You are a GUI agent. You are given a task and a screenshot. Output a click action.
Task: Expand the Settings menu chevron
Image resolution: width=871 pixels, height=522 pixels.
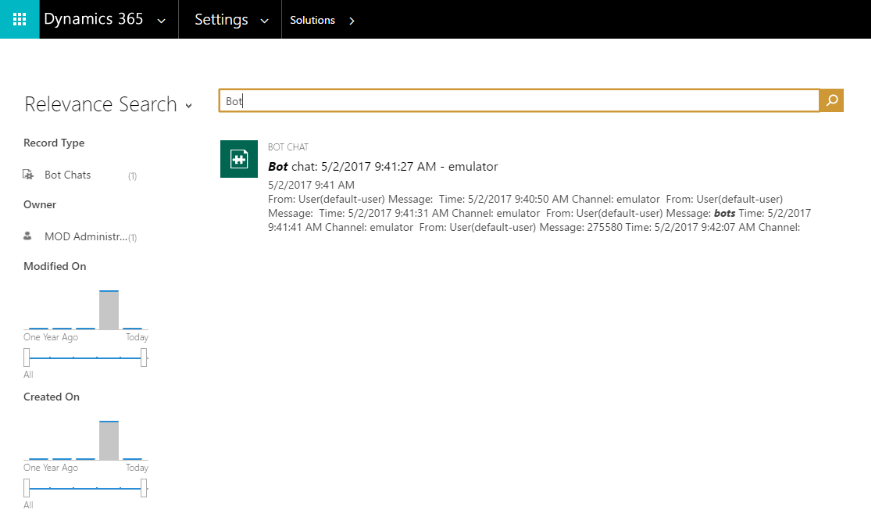[264, 21]
